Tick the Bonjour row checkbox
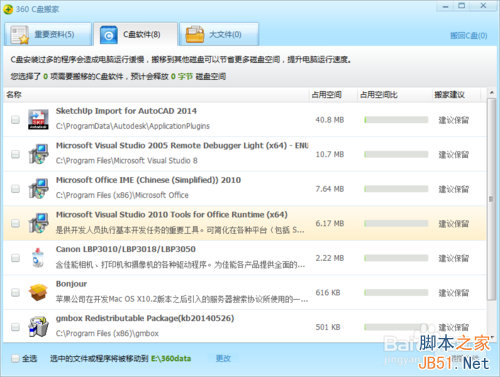This screenshot has height=377, width=500. (15, 292)
